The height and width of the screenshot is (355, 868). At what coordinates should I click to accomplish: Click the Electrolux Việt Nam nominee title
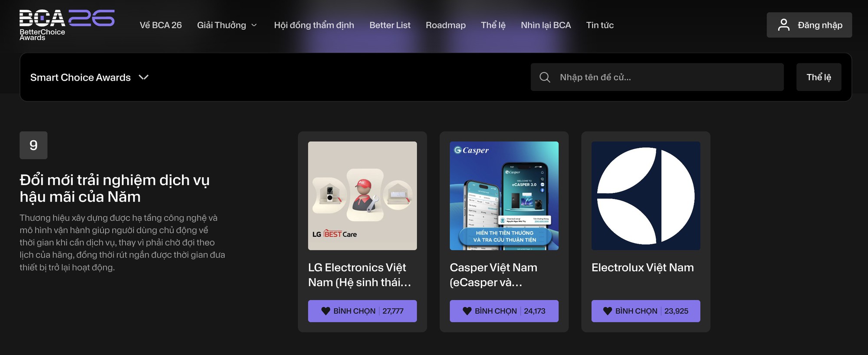(643, 267)
